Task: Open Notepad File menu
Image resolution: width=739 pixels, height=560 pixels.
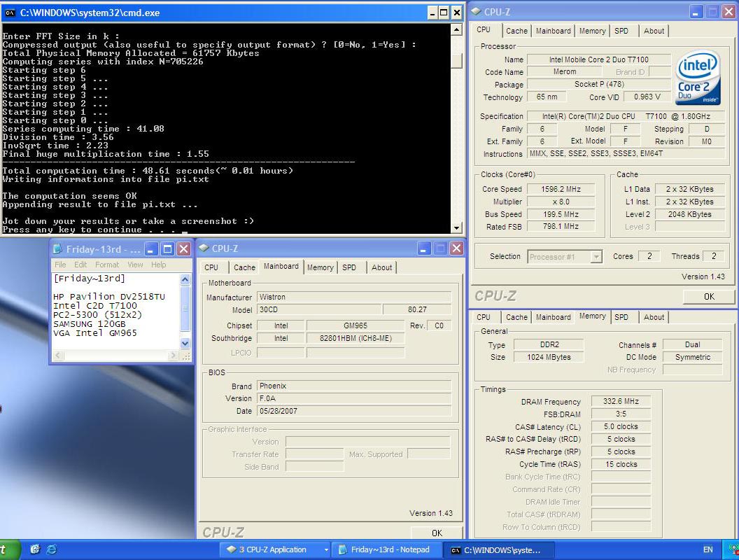Action: (60, 265)
